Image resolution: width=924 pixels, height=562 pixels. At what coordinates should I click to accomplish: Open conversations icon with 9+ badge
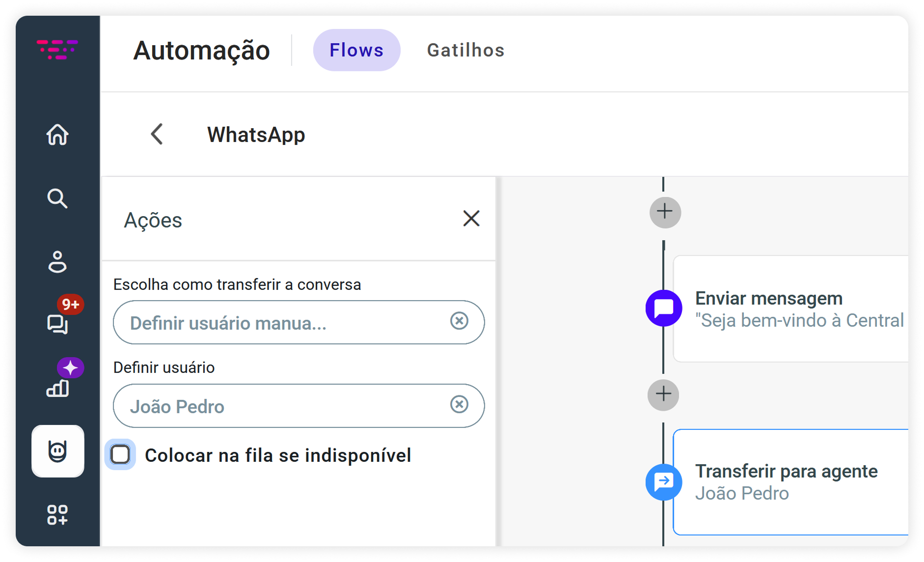pyautogui.click(x=57, y=324)
